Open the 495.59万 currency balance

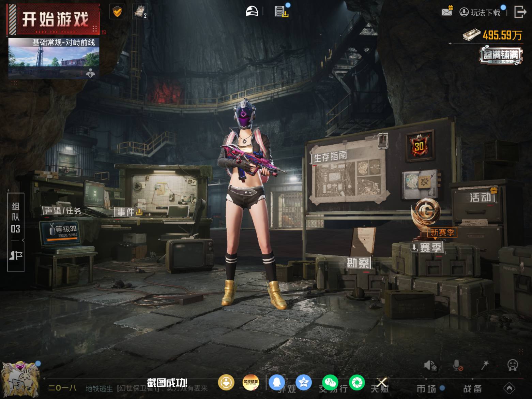click(x=492, y=35)
